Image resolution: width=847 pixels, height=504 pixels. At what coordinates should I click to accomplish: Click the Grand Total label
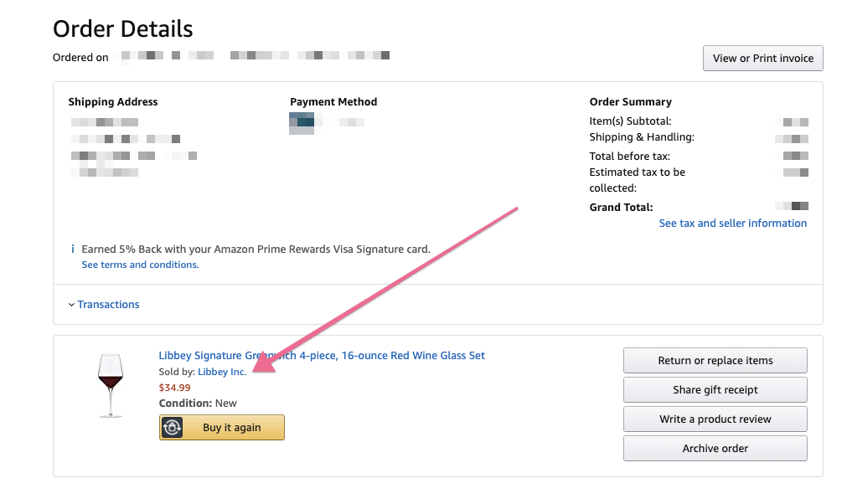click(x=621, y=208)
